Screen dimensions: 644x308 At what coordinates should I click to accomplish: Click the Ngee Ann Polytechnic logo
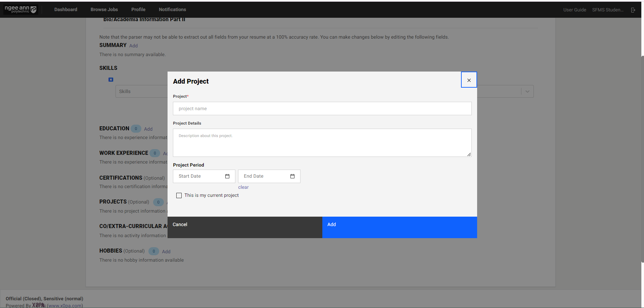click(x=20, y=9)
